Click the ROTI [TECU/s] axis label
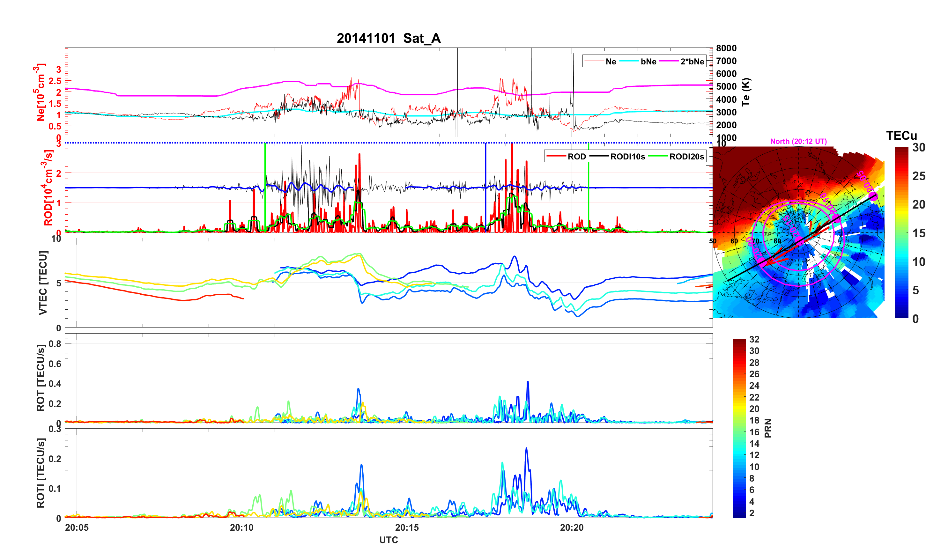 (41, 473)
